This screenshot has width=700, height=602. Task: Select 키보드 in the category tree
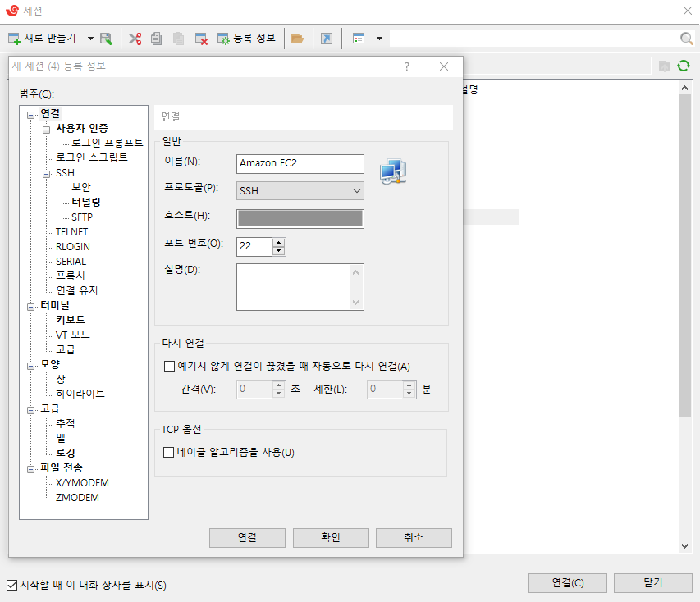pos(70,320)
